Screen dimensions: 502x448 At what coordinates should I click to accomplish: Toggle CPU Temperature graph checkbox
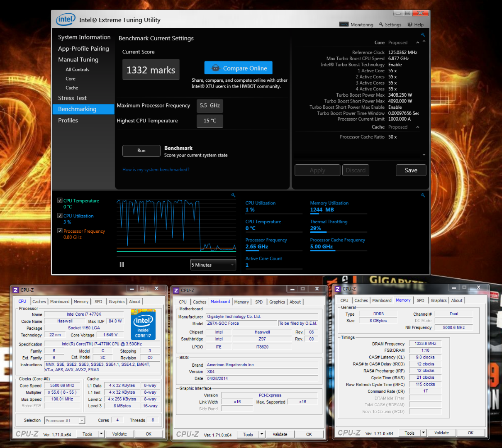click(60, 200)
